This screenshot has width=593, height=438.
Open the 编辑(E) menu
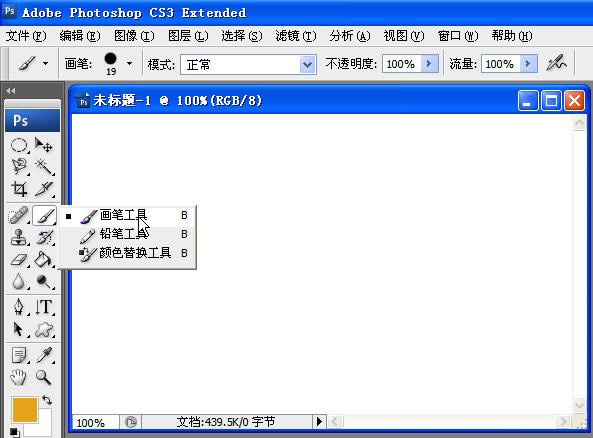[80, 36]
